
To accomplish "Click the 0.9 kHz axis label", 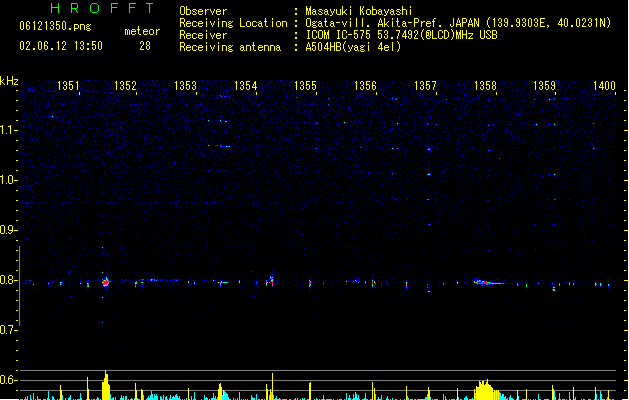I will tap(8, 230).
